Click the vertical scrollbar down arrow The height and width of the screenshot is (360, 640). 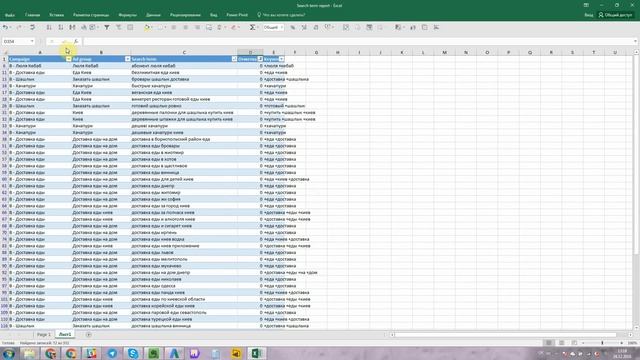[x=636, y=327]
